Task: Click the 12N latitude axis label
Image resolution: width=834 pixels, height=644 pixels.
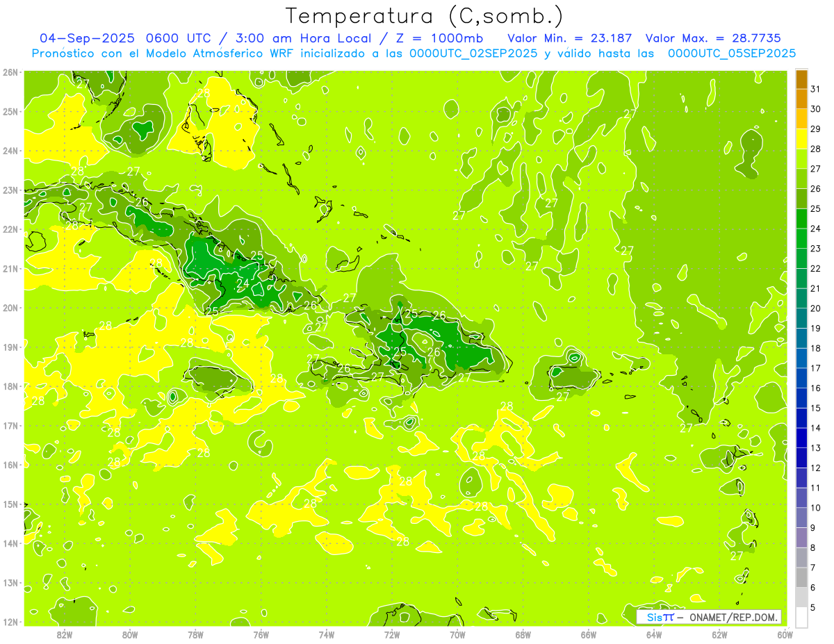Action: point(10,622)
